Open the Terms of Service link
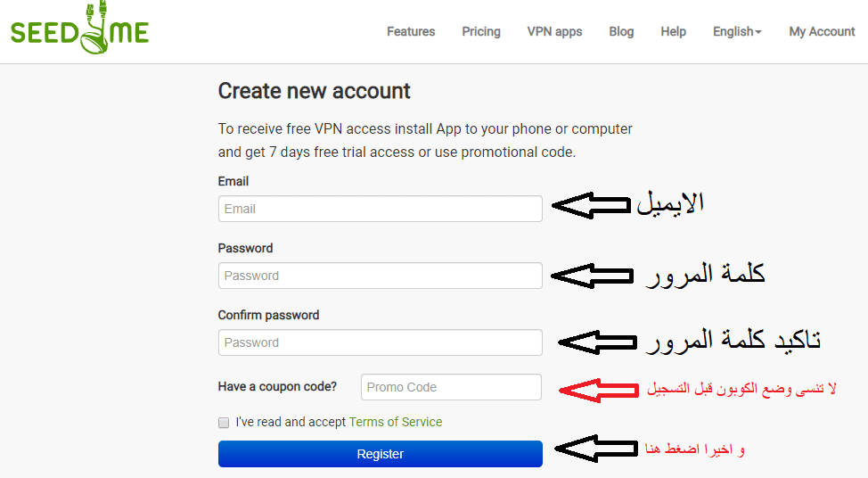This screenshot has width=868, height=478. (395, 422)
